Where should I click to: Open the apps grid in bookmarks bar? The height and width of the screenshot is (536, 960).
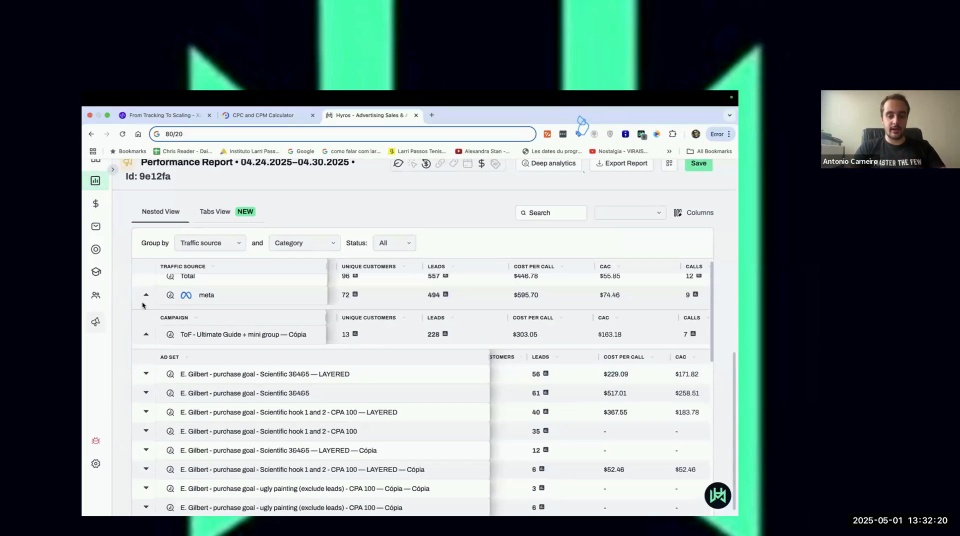[x=93, y=151]
